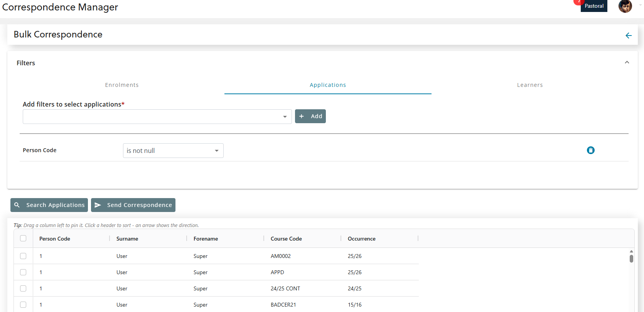Screen dimensions: 644x312
Task: Tick the checkbox for APPD row
Action: coord(23,272)
